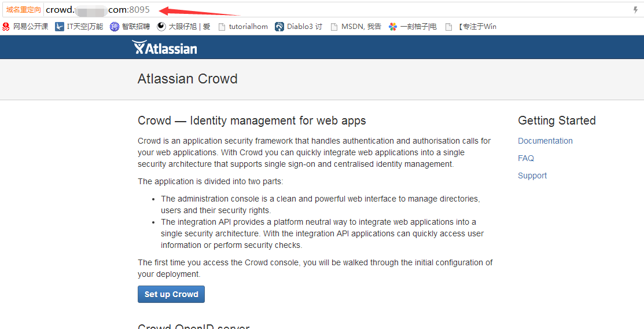The image size is (644, 329).
Task: Open the Diablo3 讨 bookmark
Action: [299, 27]
